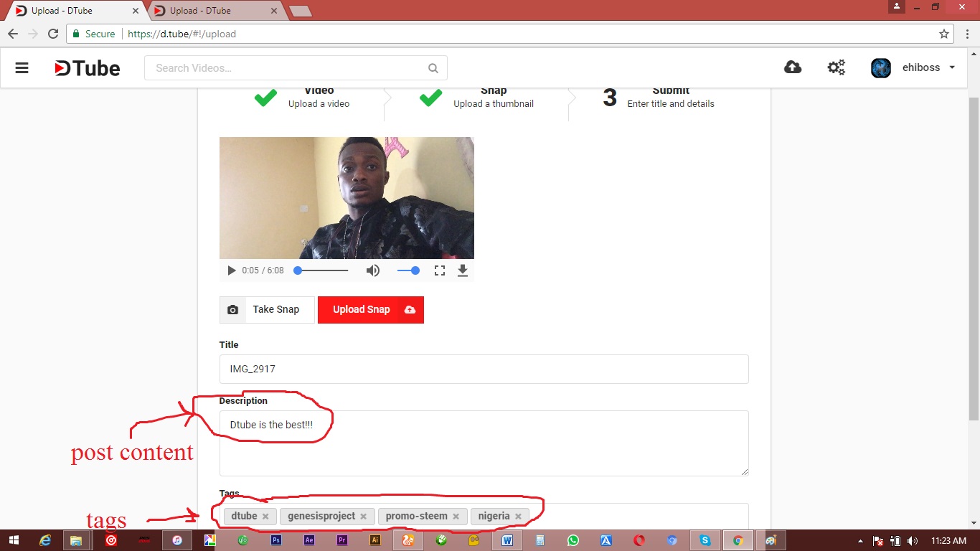Adjust the volume slider
Viewport: 980px width, 551px height.
tap(409, 270)
